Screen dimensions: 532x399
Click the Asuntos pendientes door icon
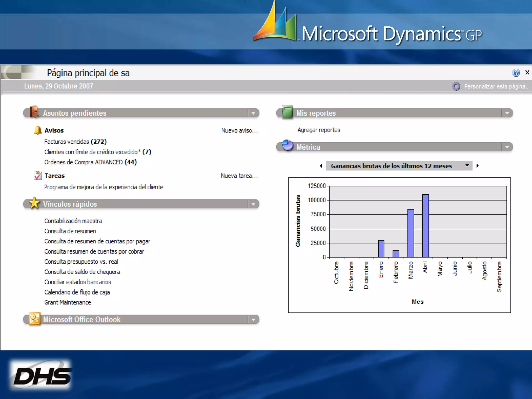click(34, 112)
